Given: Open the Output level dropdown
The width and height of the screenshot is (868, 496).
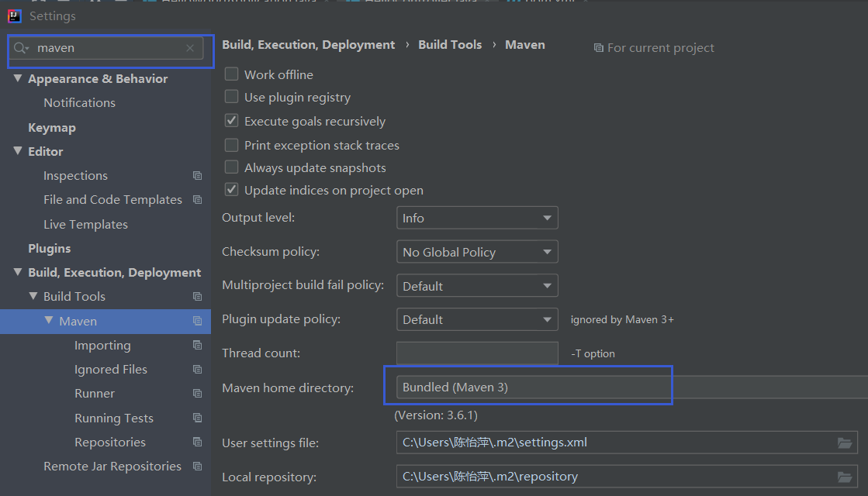Looking at the screenshot, I should 477,218.
